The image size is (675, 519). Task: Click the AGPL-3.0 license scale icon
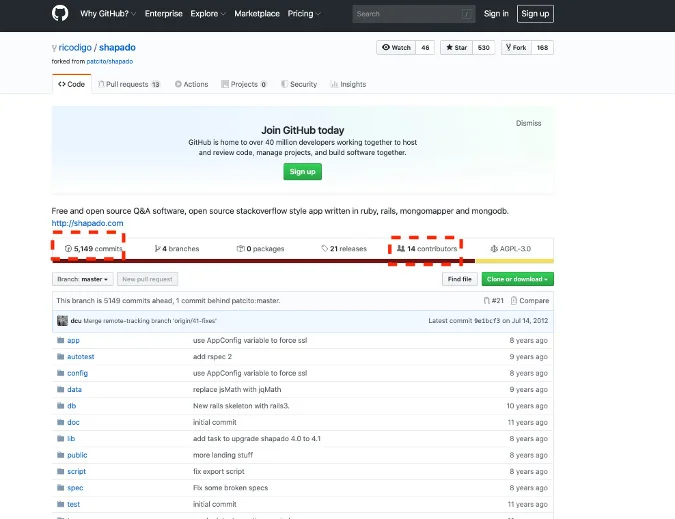pyautogui.click(x=494, y=248)
